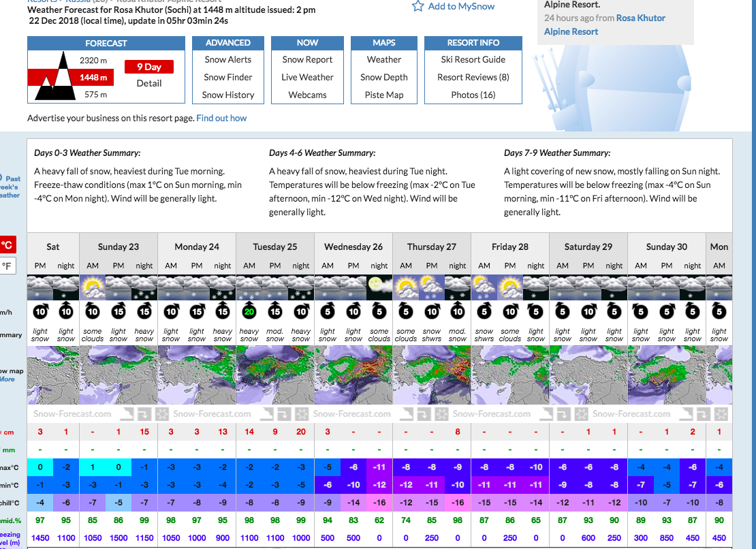Screen dimensions: 756x549
Task: Open Snow History
Action: [x=228, y=95]
